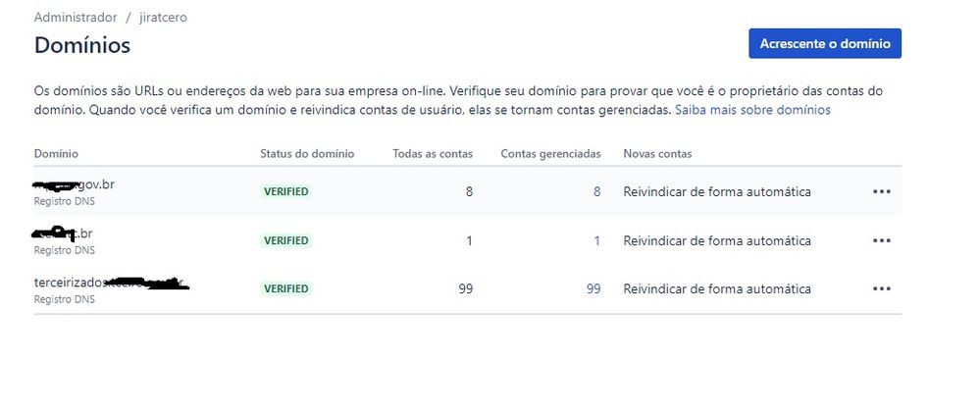The height and width of the screenshot is (416, 980).
Task: Open more actions for the gov.br domain
Action: 881,191
